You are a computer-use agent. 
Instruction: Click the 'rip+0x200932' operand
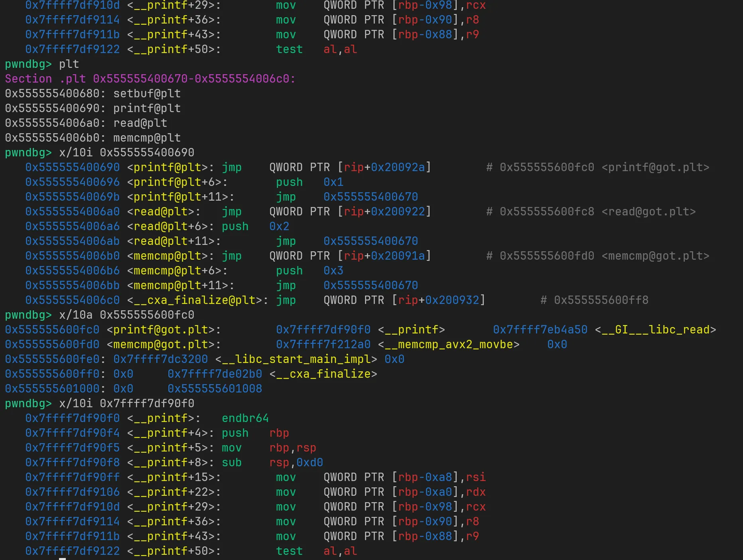click(x=439, y=300)
